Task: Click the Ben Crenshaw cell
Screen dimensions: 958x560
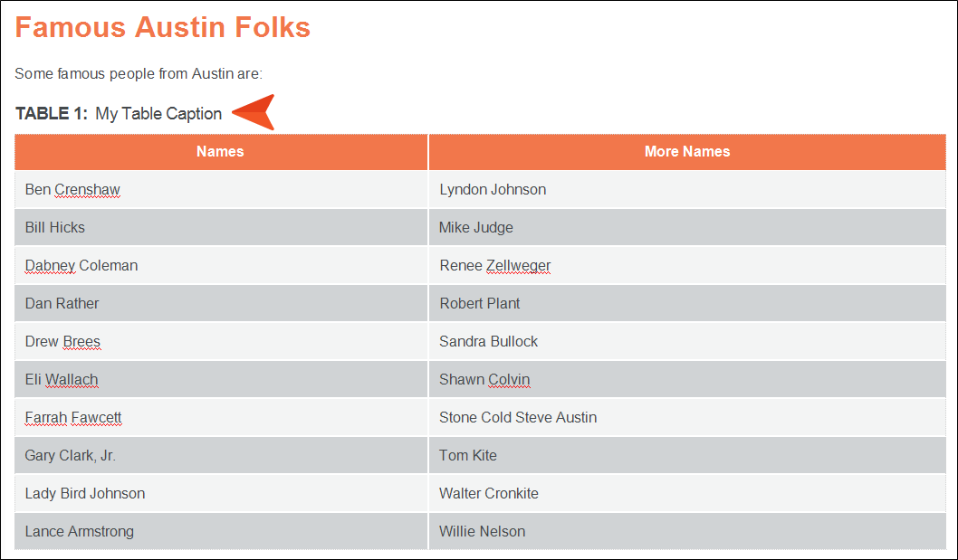Action: 221,189
